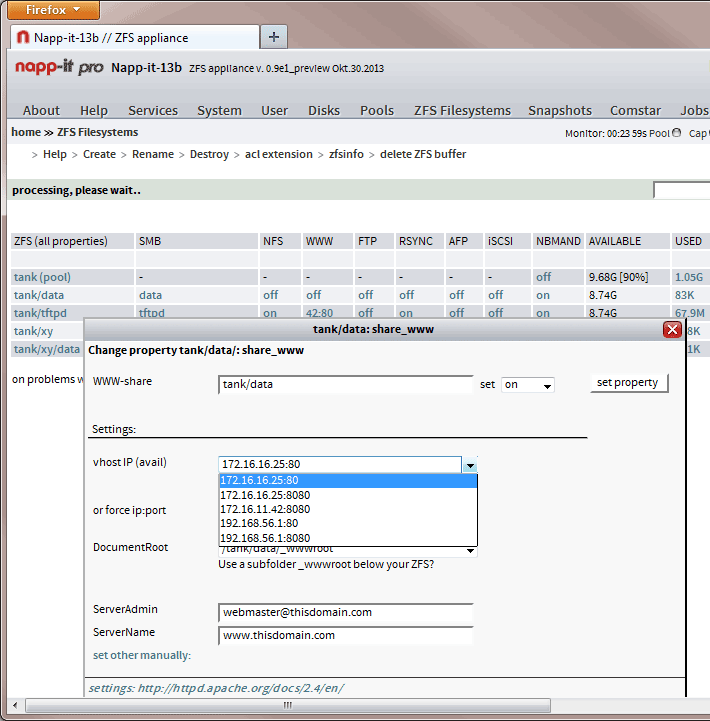Toggle NBMAND on value for tank/data
Image resolution: width=710 pixels, height=721 pixels.
[543, 295]
